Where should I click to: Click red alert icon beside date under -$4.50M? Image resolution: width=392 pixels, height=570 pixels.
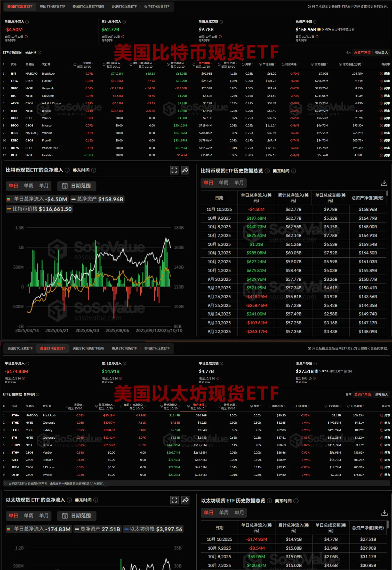click(26, 37)
